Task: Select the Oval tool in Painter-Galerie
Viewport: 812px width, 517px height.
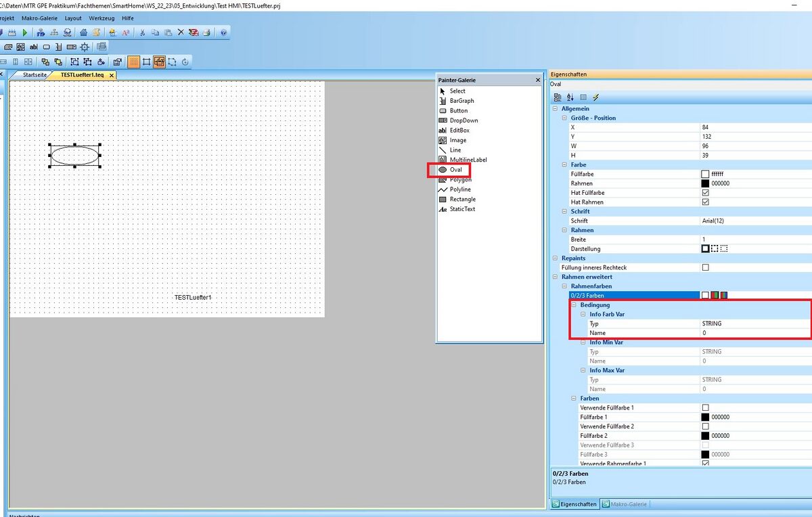Action: 455,170
